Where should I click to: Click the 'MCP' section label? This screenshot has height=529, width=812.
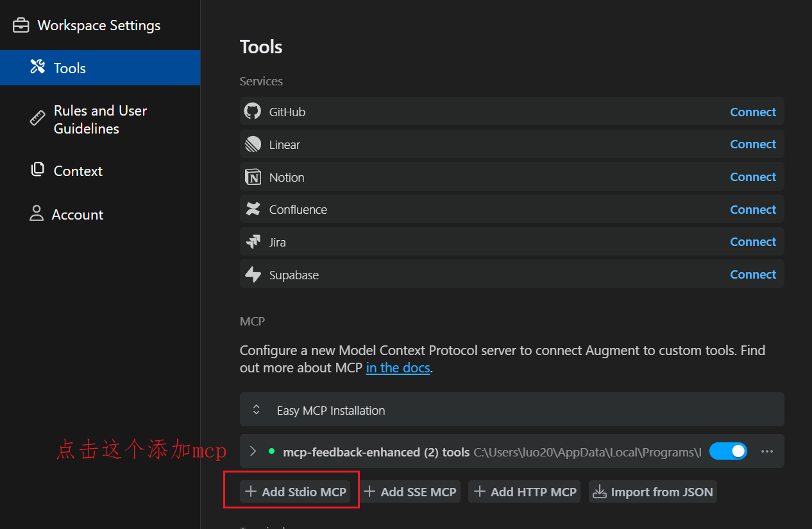[x=252, y=320]
